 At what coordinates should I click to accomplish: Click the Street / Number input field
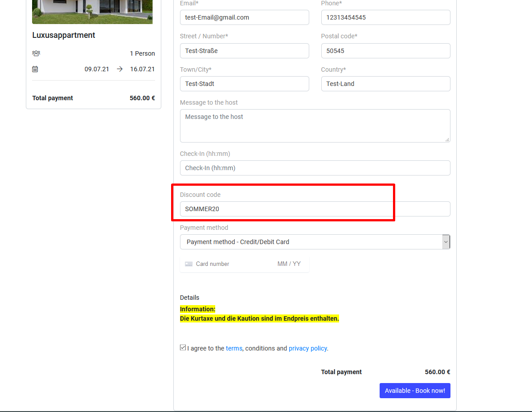pyautogui.click(x=244, y=51)
